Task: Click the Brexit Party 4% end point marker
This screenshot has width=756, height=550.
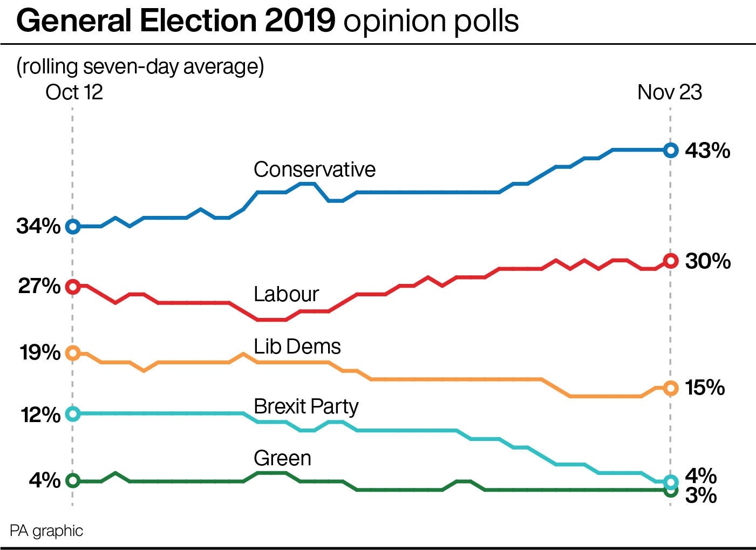Action: (670, 482)
